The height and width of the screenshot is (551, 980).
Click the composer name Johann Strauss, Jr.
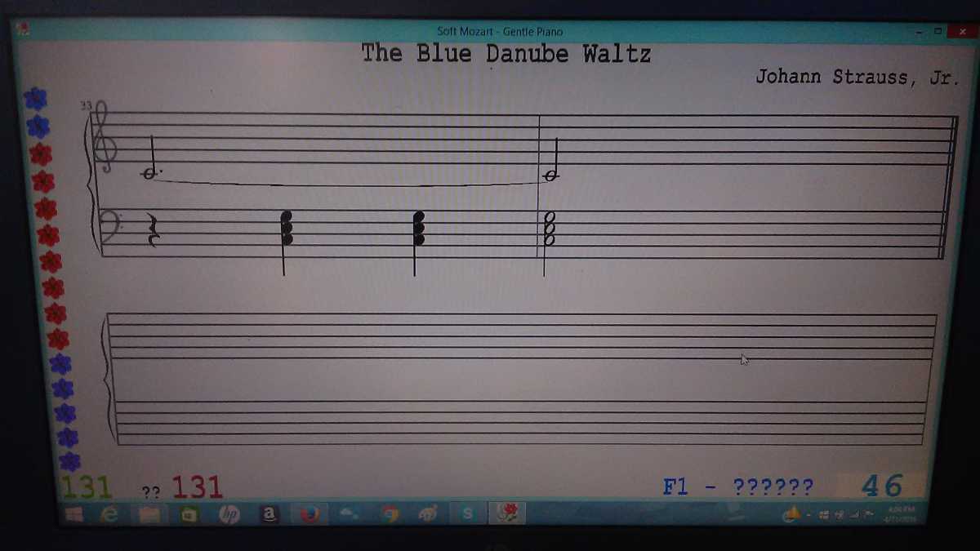point(857,78)
